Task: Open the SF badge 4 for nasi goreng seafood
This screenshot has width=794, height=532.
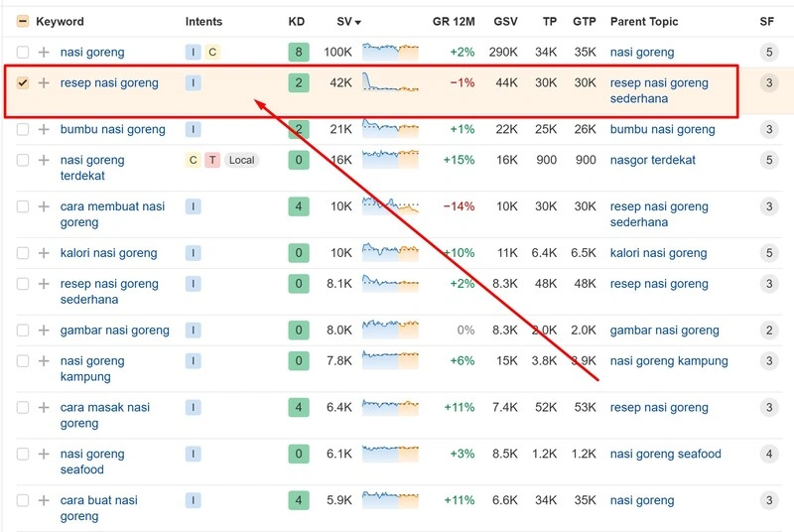Action: tap(768, 454)
